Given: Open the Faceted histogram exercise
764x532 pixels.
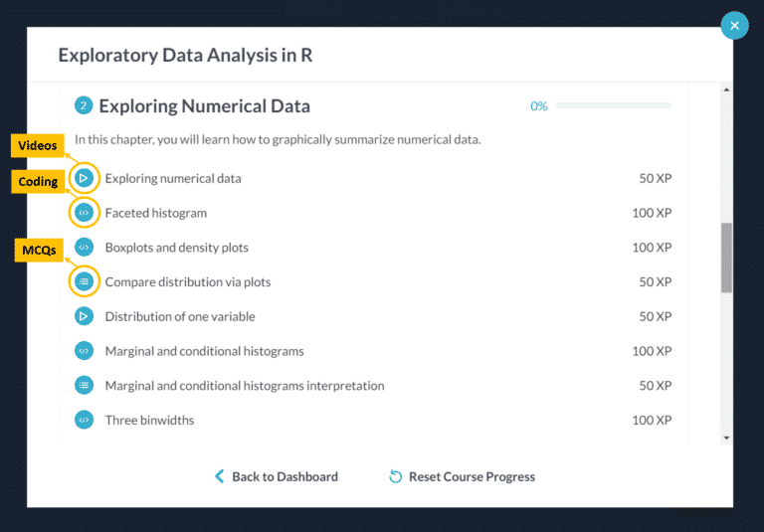Looking at the screenshot, I should pos(156,213).
